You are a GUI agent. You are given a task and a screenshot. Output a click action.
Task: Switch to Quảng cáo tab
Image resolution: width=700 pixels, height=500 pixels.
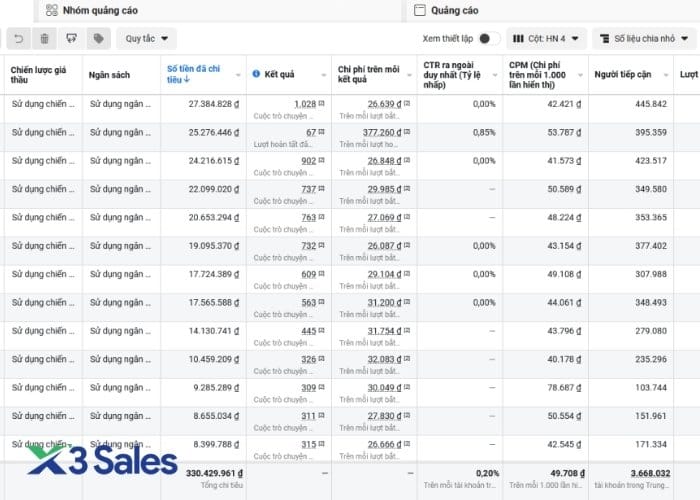(x=446, y=10)
